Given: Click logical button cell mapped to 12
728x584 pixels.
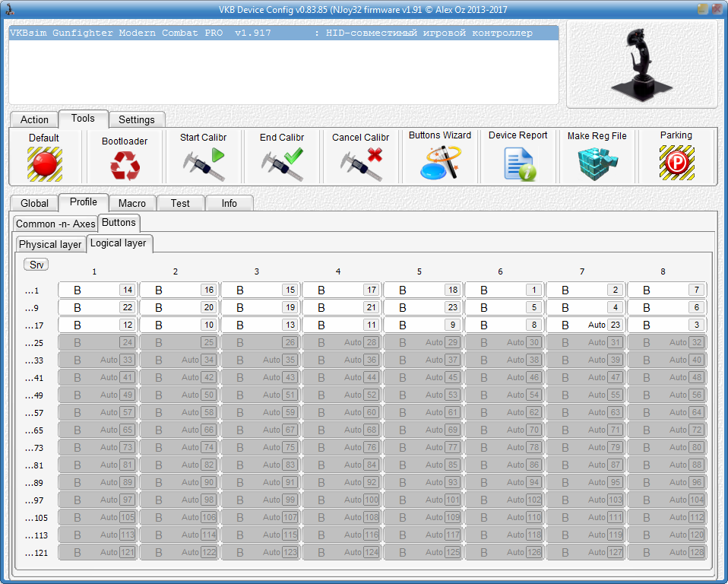Looking at the screenshot, I should click(97, 325).
